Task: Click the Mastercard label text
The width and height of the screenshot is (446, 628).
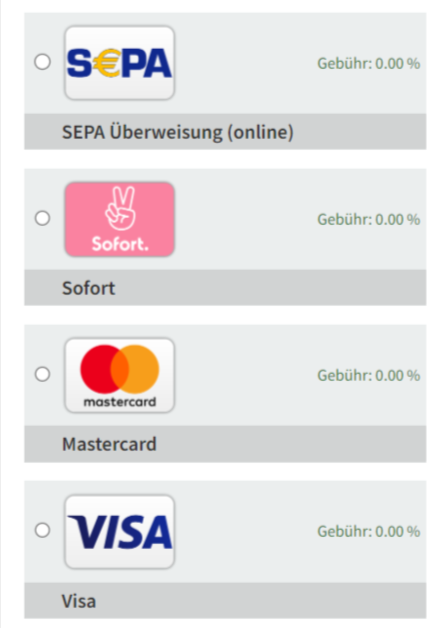Action: point(109,444)
